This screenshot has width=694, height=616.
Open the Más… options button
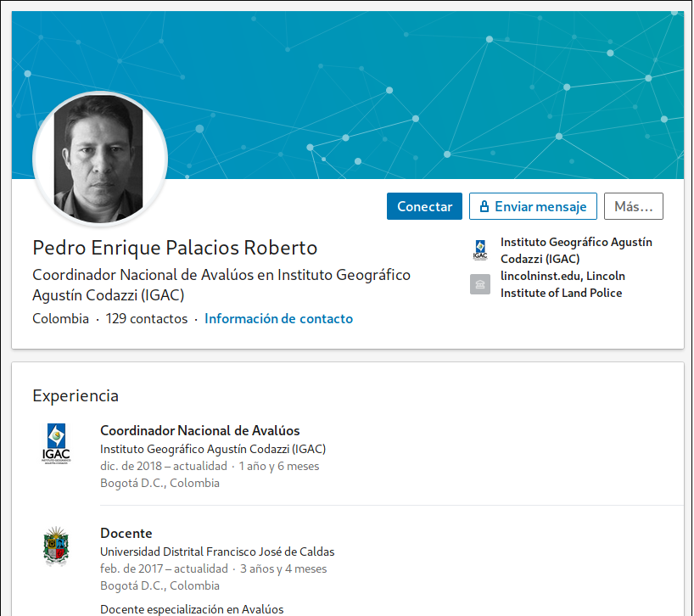[x=634, y=206]
